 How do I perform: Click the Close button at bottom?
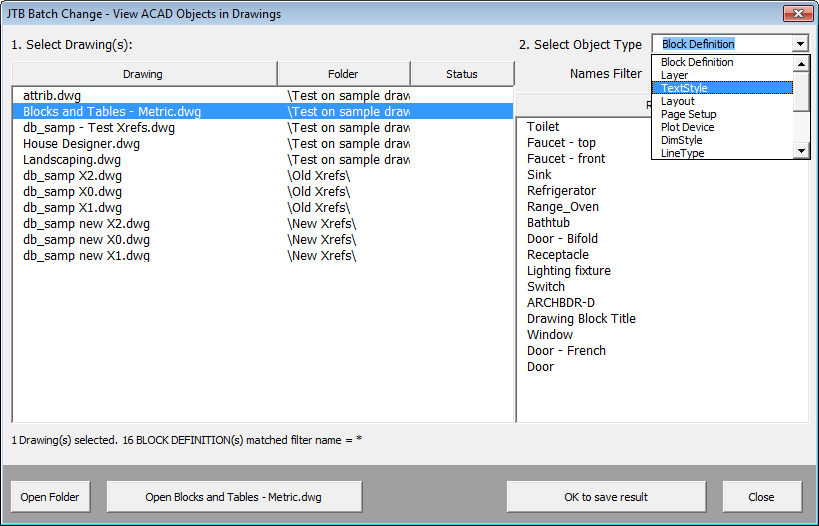point(762,497)
